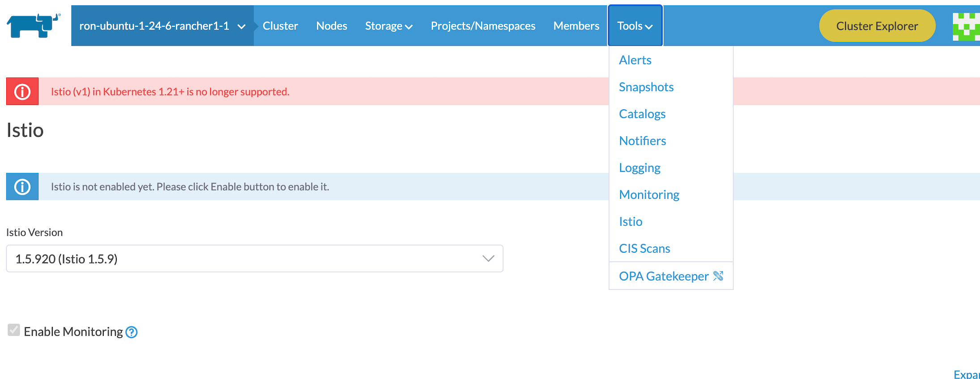980x379 pixels.
Task: Open Catalogs from the Tools menu
Action: click(x=642, y=114)
